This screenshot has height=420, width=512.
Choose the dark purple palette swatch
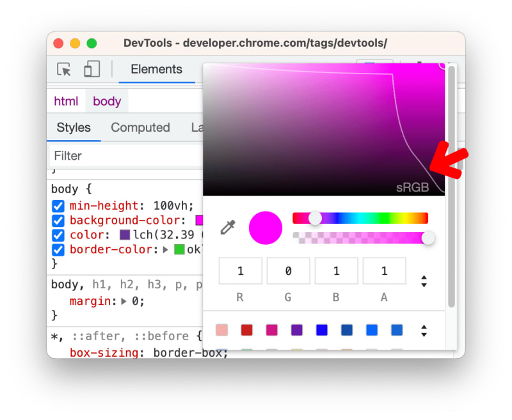[x=296, y=331]
